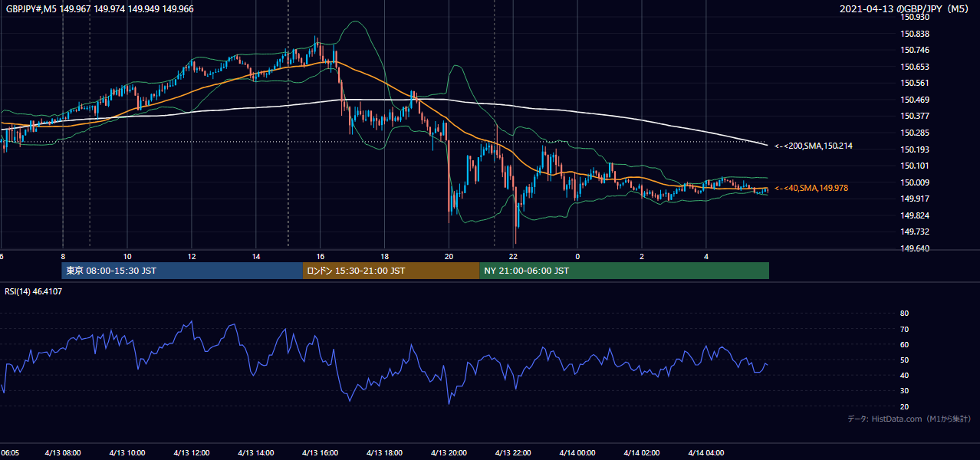Click the 4/13 12:00 time label
This screenshot has height=460, width=980.
(x=191, y=453)
